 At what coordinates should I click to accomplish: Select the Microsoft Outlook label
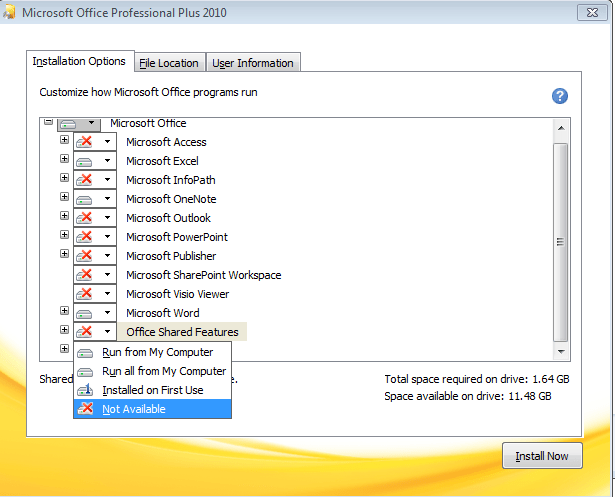coord(169,218)
